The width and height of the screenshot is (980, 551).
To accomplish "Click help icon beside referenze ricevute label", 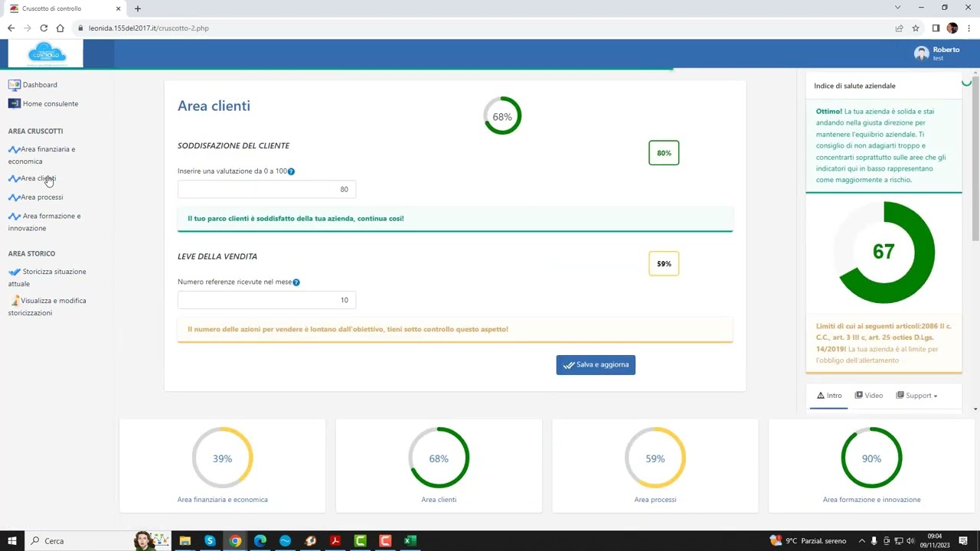I will tap(296, 282).
